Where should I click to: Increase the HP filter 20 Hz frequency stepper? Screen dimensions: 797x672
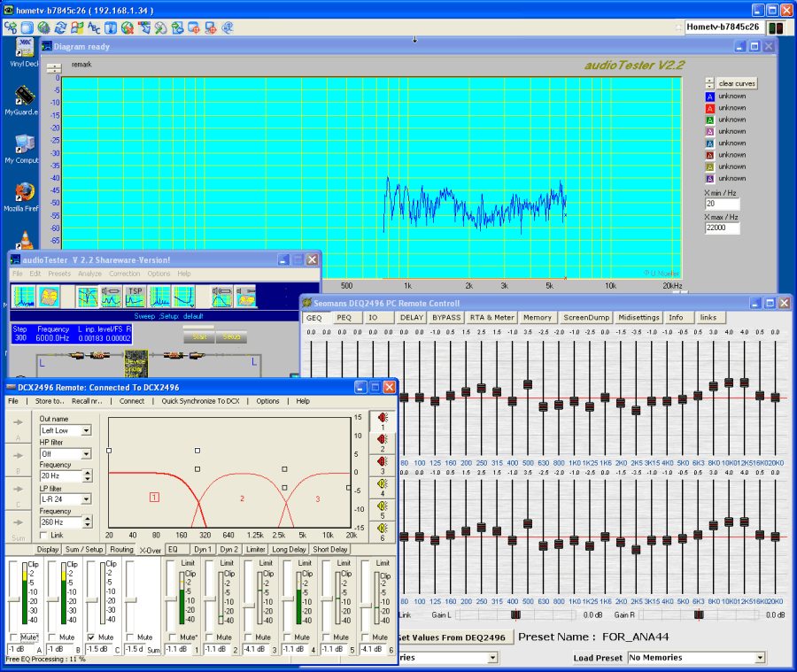coord(88,474)
